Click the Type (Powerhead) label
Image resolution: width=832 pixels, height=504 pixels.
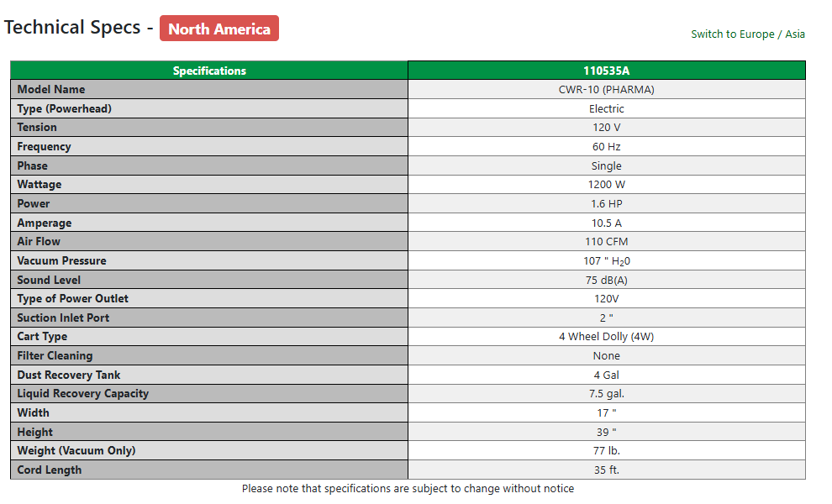pos(64,108)
